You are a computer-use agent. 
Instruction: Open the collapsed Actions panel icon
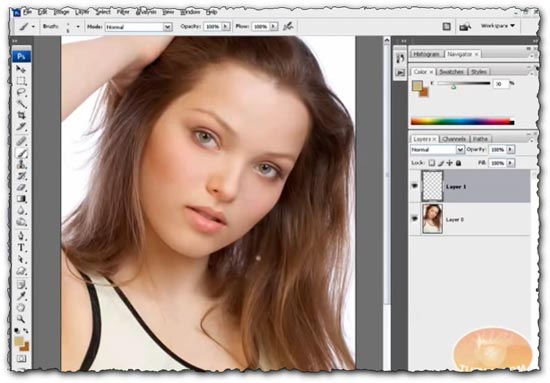click(400, 73)
